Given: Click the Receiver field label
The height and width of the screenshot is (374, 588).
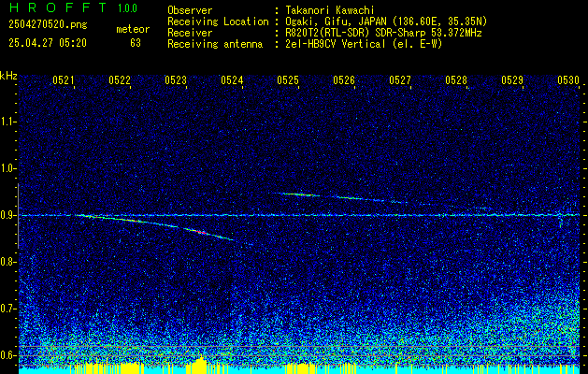Looking at the screenshot, I should [x=190, y=33].
